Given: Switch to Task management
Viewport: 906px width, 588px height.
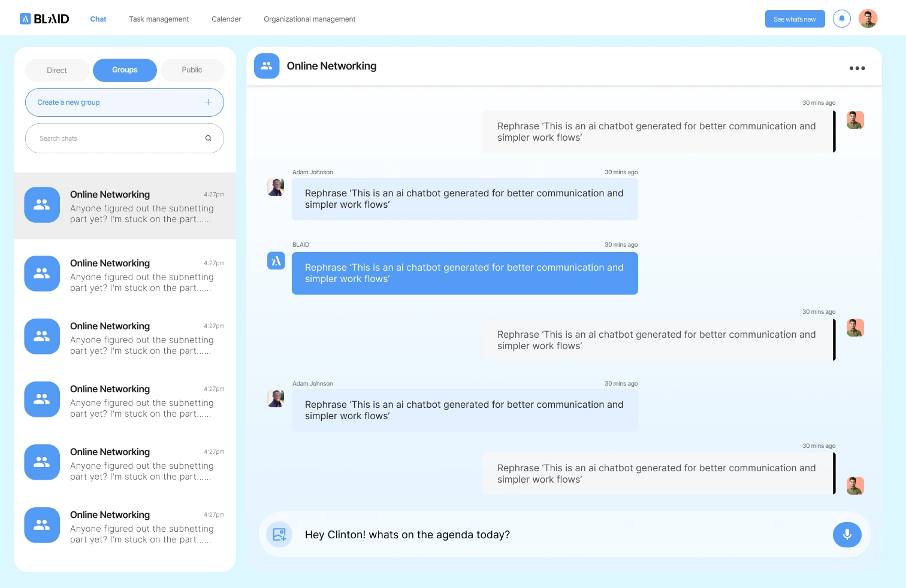Looking at the screenshot, I should pyautogui.click(x=159, y=19).
